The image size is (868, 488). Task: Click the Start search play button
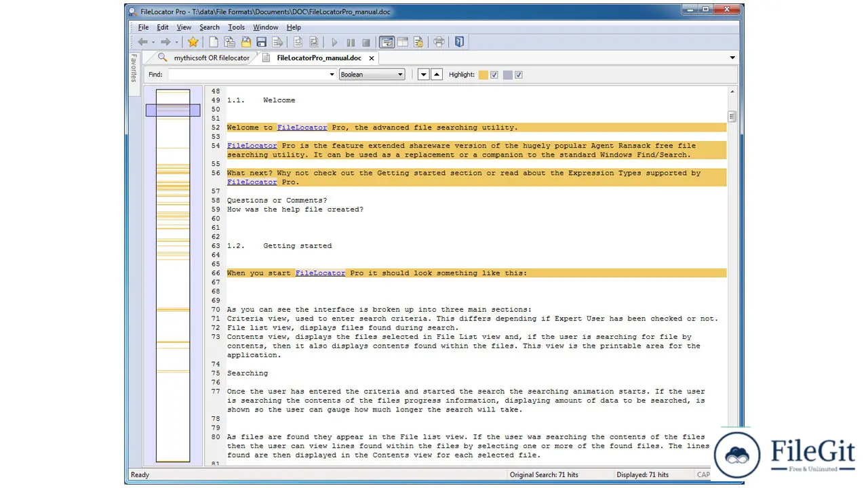(x=334, y=42)
